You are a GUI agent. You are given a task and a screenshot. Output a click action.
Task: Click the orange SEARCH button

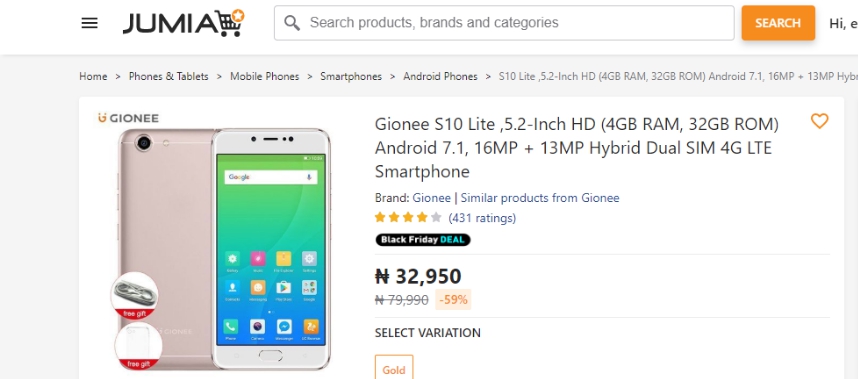778,23
